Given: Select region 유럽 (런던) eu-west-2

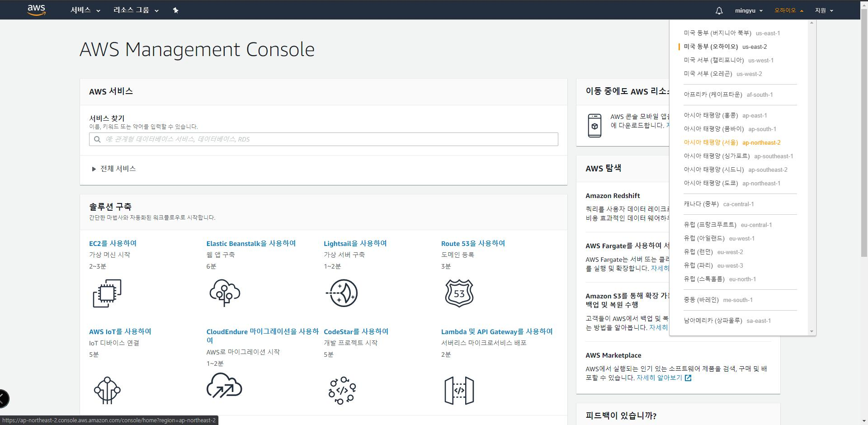Looking at the screenshot, I should tap(713, 252).
